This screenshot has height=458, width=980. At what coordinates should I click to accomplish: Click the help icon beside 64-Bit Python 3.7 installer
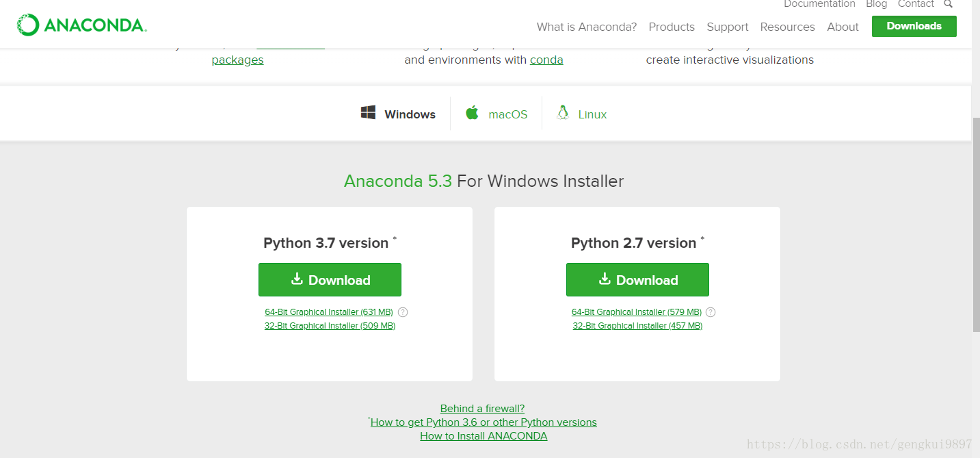point(402,311)
